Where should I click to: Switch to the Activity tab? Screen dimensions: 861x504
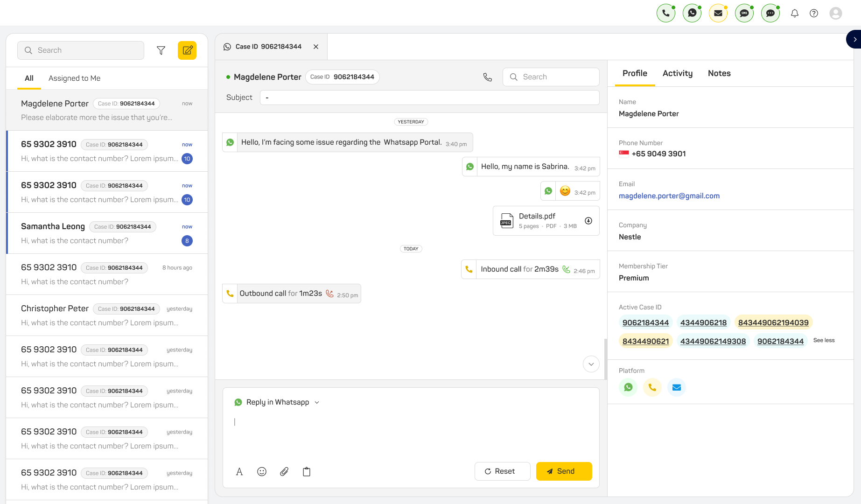tap(678, 73)
